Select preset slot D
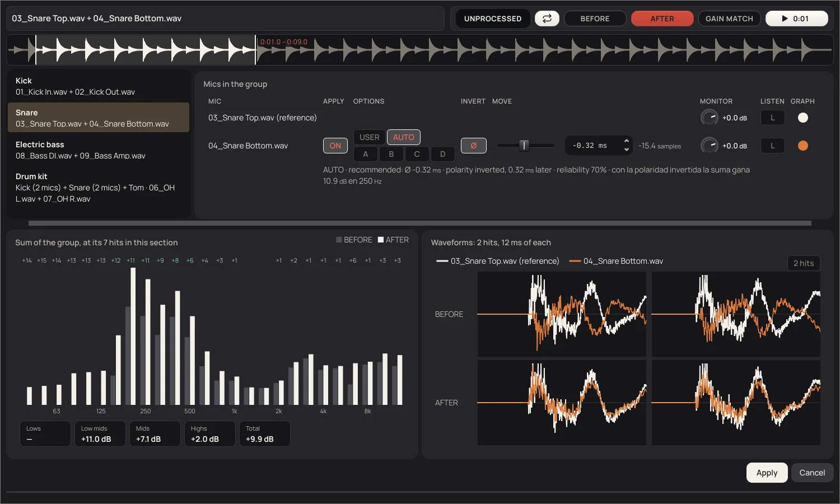The width and height of the screenshot is (840, 504). click(443, 154)
